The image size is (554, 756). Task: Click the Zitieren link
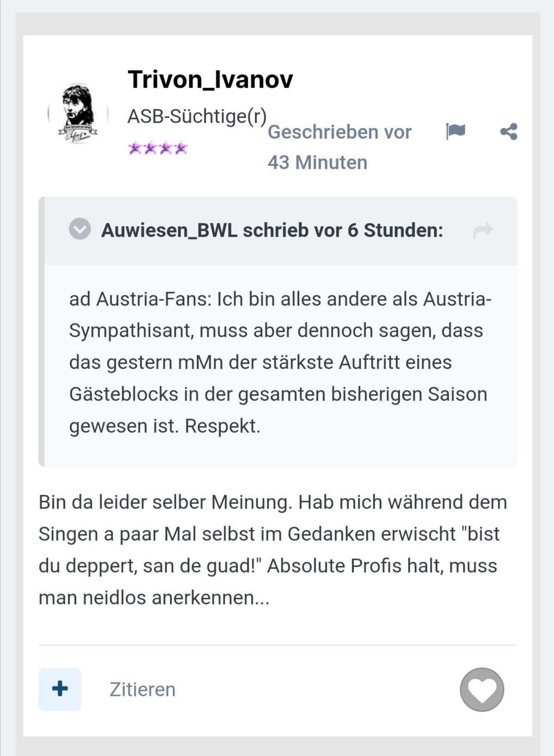pos(142,690)
